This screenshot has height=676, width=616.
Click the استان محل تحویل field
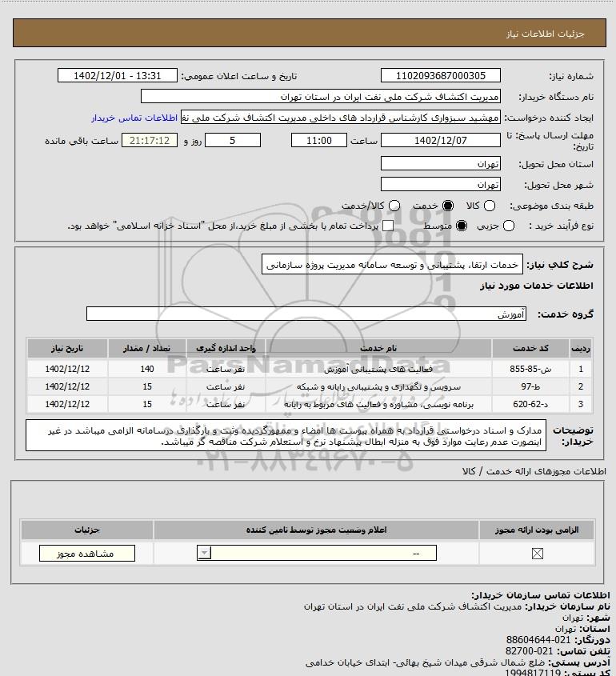pos(441,163)
